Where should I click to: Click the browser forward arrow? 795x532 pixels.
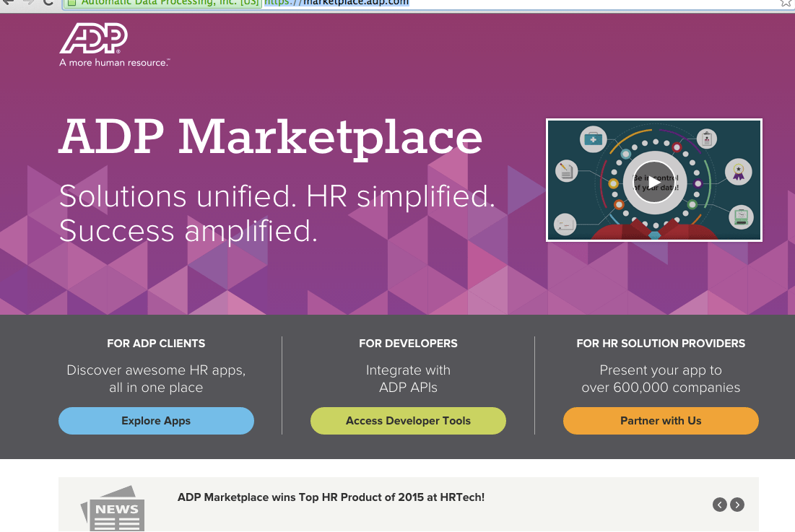tap(28, 2)
